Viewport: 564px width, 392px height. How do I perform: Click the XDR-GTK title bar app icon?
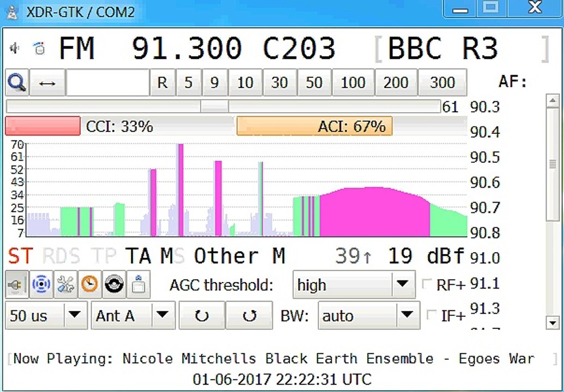(x=12, y=13)
